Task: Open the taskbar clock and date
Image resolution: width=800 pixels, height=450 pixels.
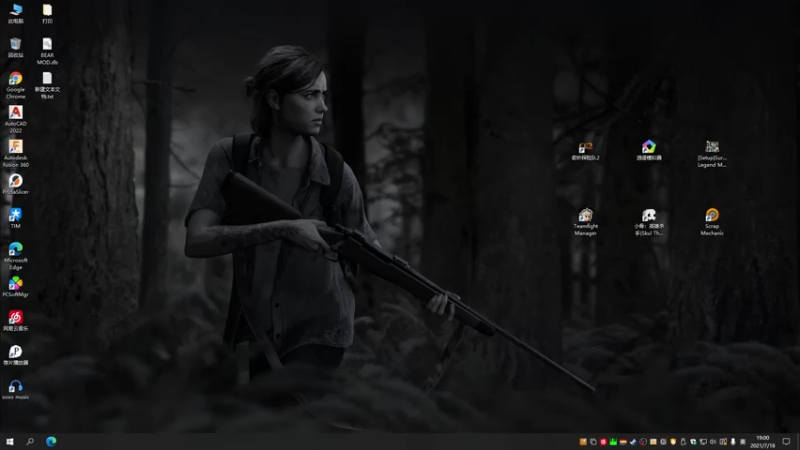Action: pyautogui.click(x=763, y=442)
